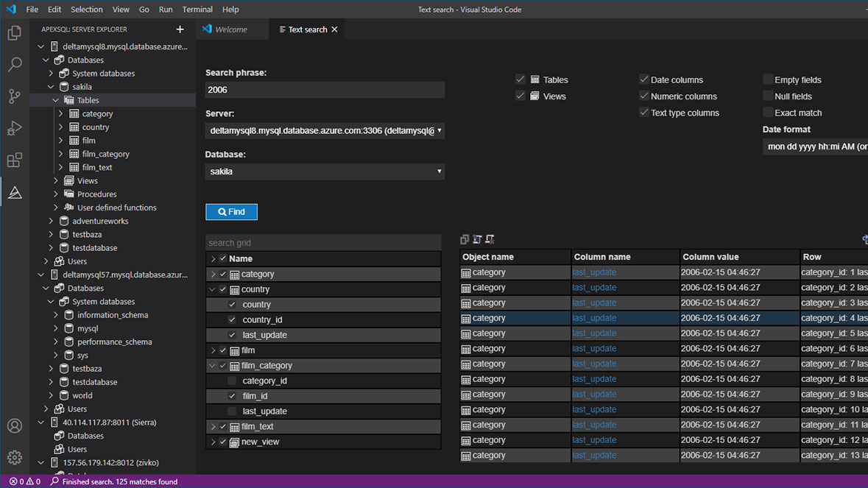Open the Search view icon

click(15, 65)
